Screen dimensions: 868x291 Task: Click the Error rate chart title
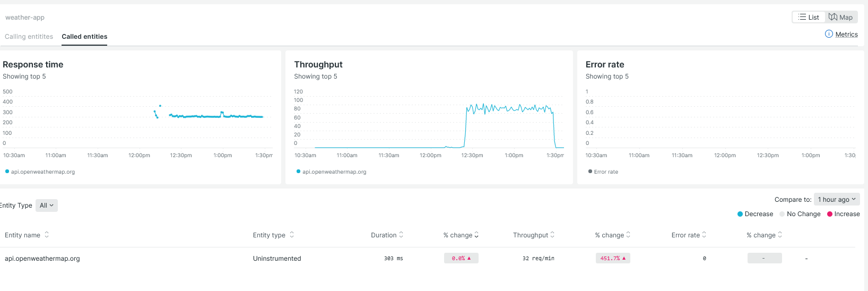605,64
